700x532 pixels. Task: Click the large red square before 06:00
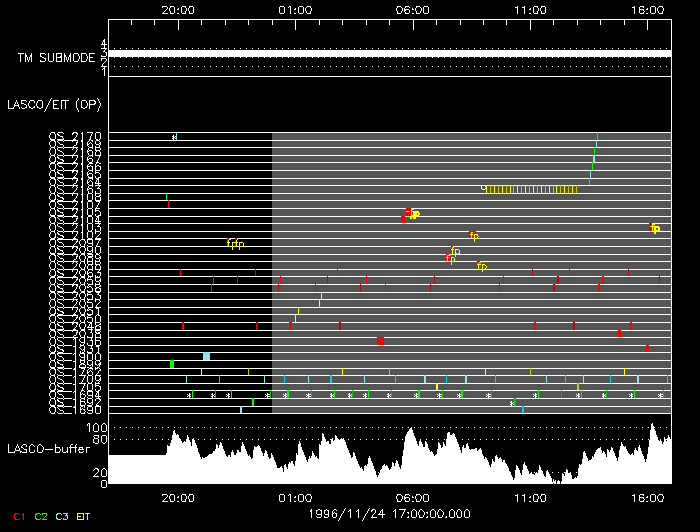(x=381, y=341)
